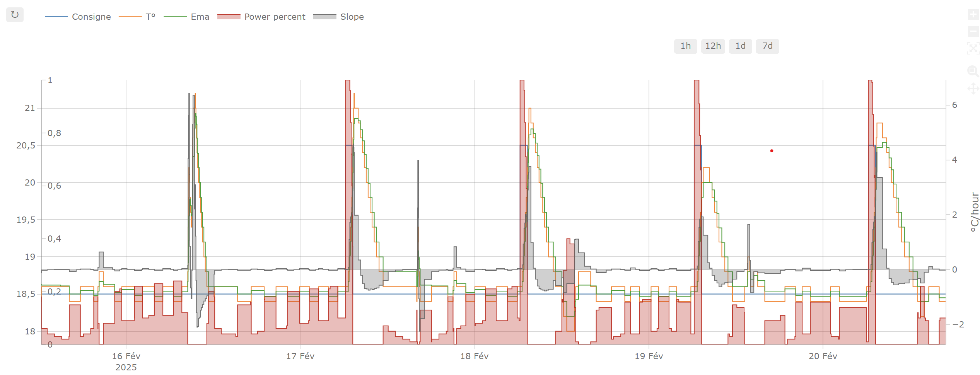This screenshot has height=375, width=980.
Task: Select the 7d range button
Action: click(x=767, y=46)
